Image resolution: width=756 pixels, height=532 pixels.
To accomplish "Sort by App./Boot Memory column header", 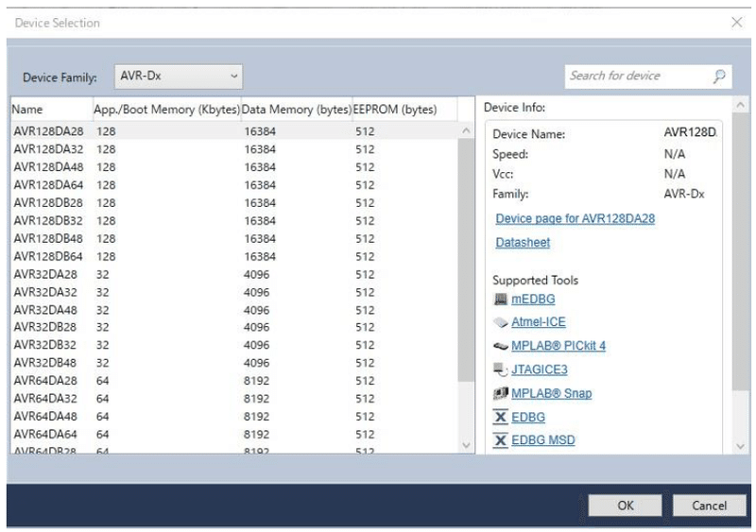I will coord(167,110).
